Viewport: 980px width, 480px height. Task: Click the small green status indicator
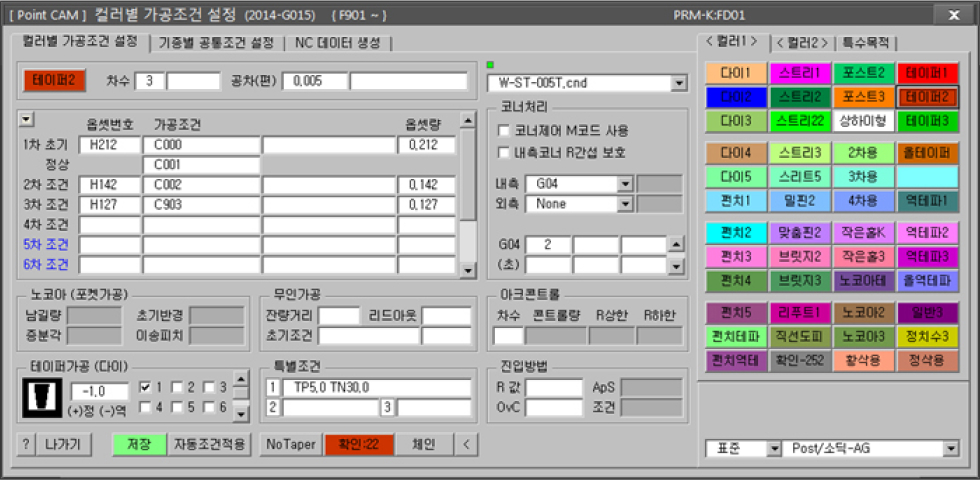point(490,65)
